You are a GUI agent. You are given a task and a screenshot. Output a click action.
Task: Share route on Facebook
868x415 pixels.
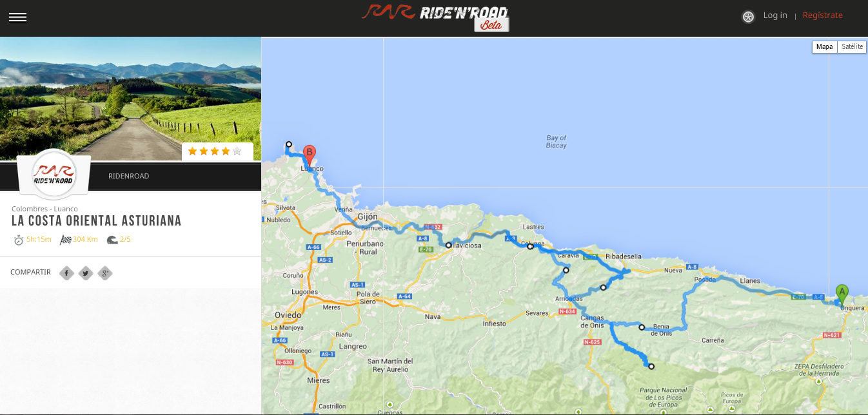(66, 273)
